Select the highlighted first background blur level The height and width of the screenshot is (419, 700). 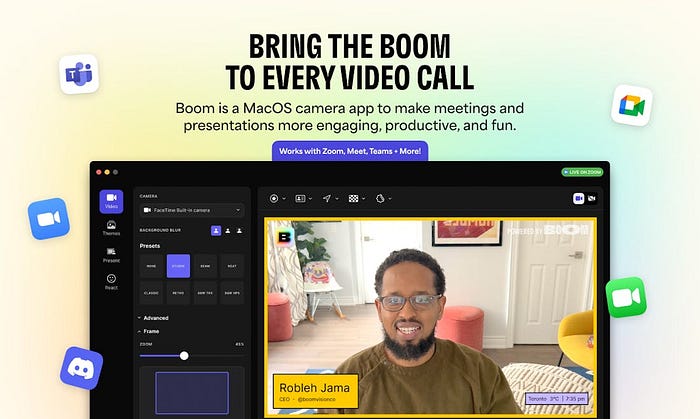point(216,231)
